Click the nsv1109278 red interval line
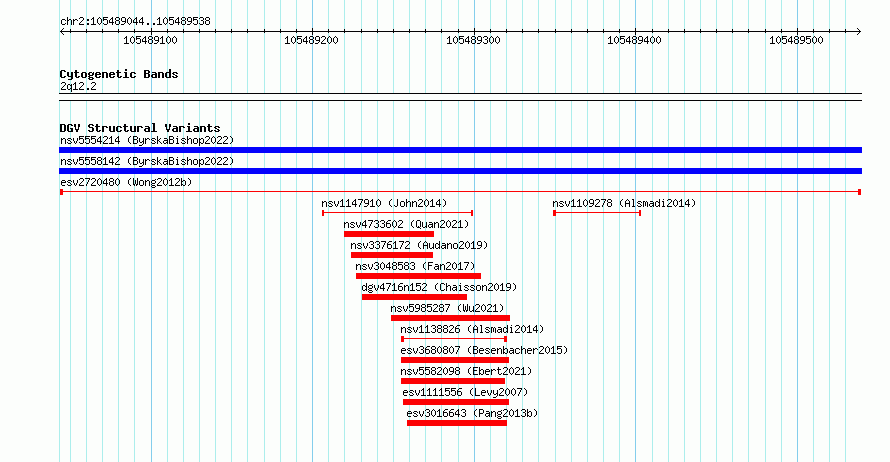This screenshot has width=890, height=462. 597,213
